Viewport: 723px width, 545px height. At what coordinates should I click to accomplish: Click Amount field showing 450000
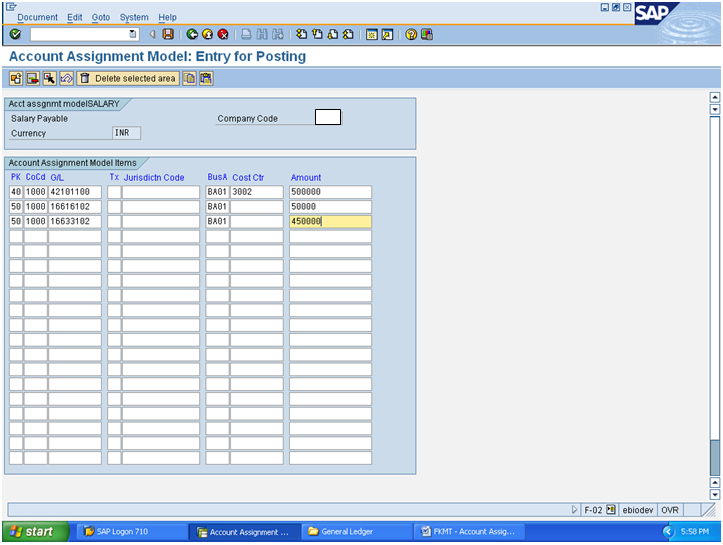(x=330, y=221)
